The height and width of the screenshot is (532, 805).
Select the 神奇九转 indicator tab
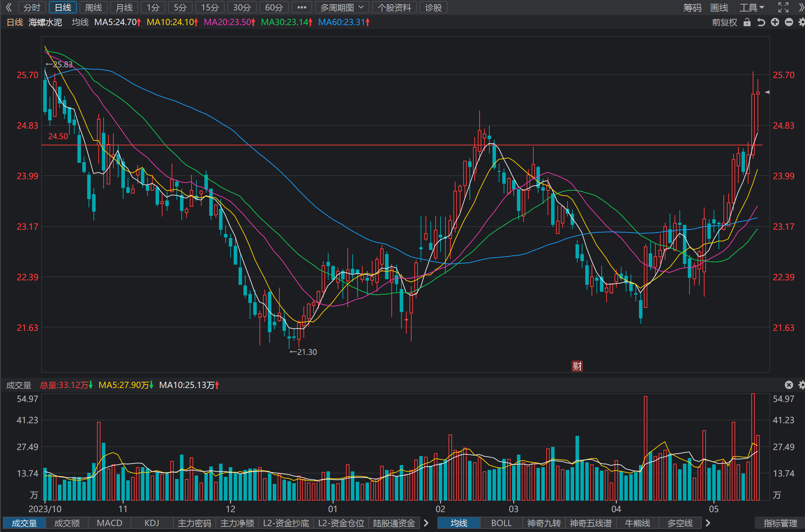tap(544, 523)
